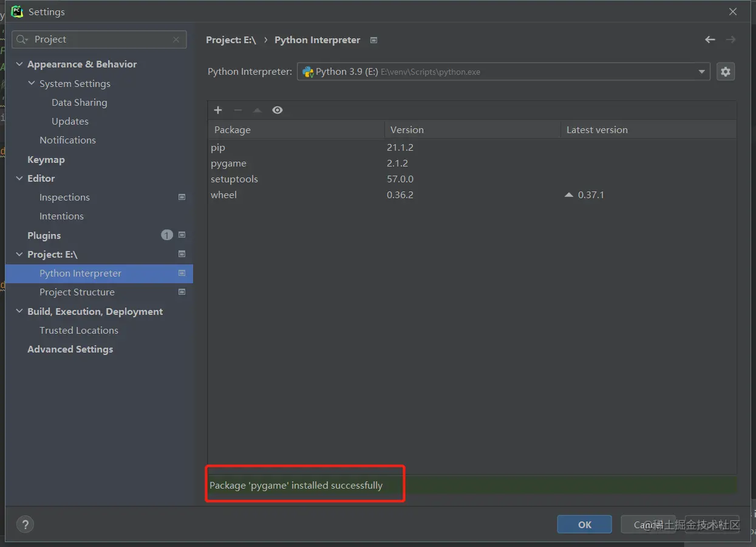The height and width of the screenshot is (547, 756).
Task: Click the install package plus icon
Action: 218,110
